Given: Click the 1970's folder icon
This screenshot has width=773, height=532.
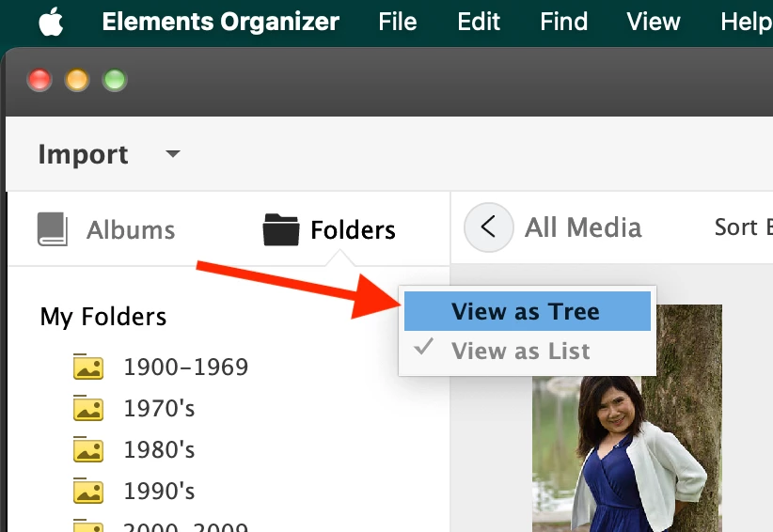Looking at the screenshot, I should coord(88,408).
